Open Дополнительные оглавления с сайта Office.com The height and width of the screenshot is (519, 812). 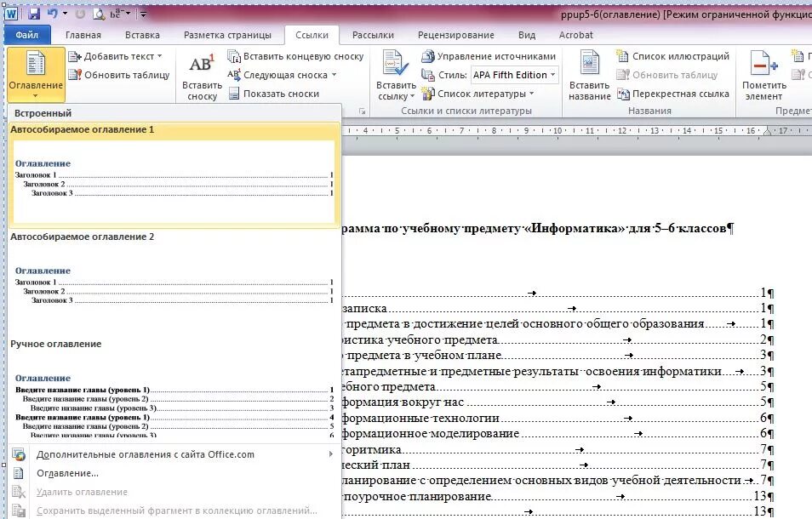pyautogui.click(x=174, y=454)
